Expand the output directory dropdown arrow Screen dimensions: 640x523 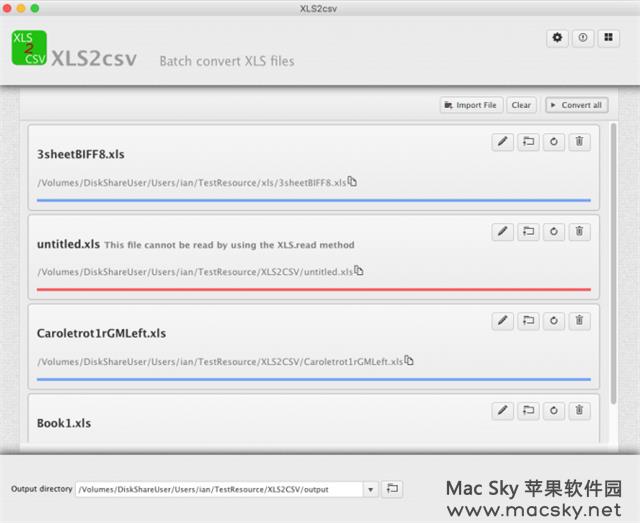coord(371,490)
